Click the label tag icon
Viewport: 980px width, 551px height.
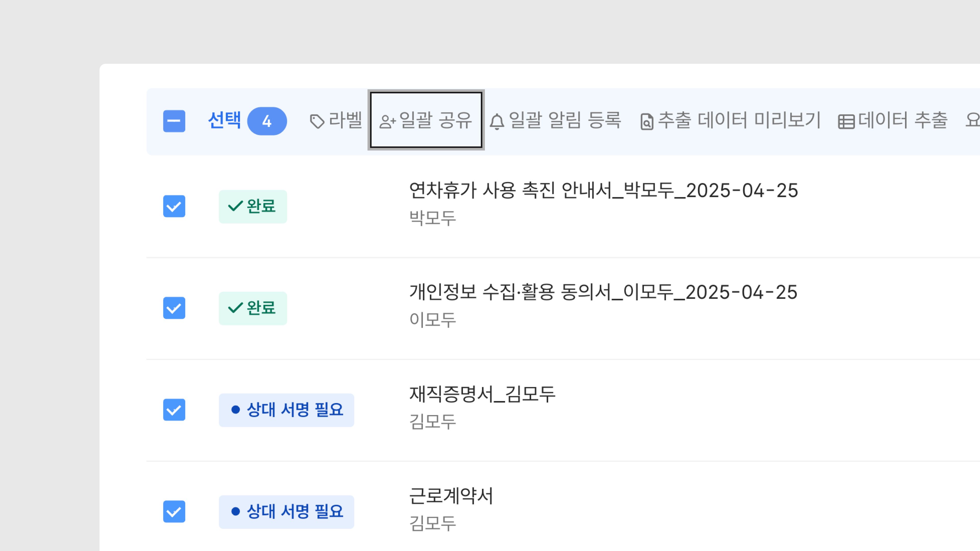317,121
